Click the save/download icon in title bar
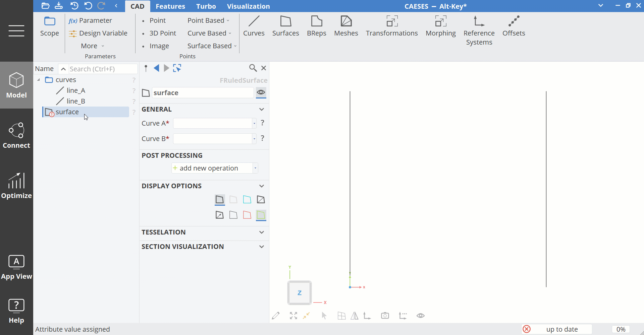644x335 pixels. [x=59, y=6]
